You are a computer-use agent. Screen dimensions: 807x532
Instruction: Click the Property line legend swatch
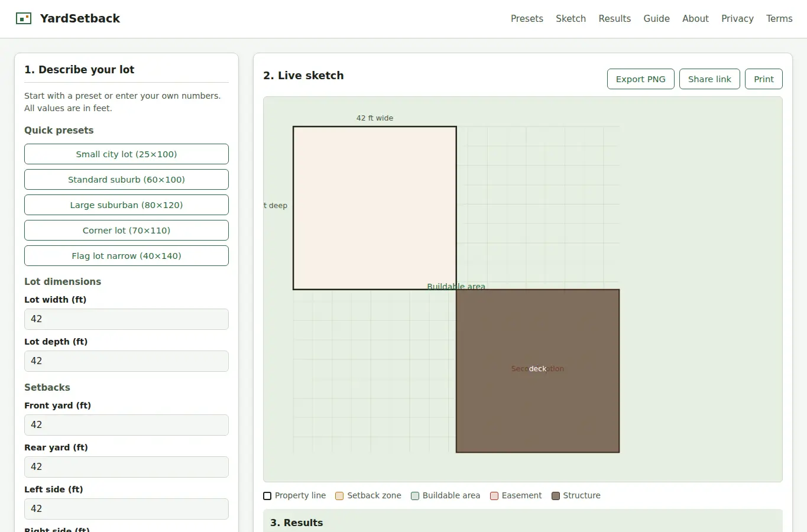point(267,496)
